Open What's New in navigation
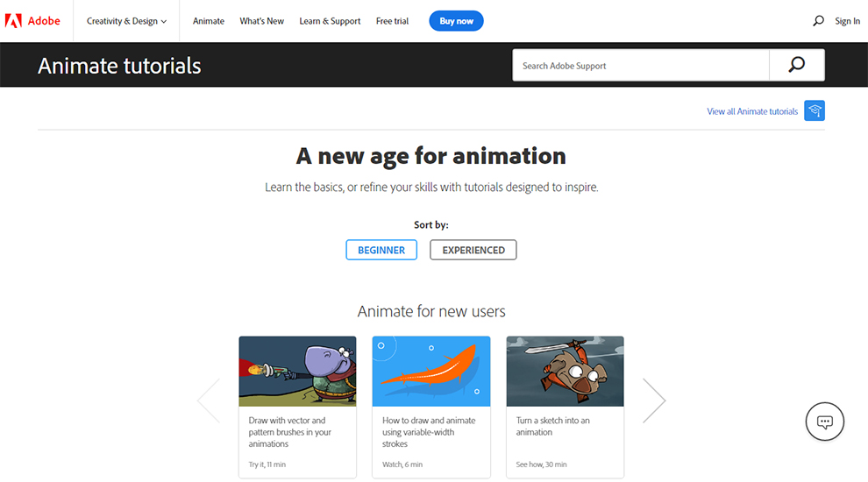Image resolution: width=868 pixels, height=482 pixels. (x=262, y=21)
